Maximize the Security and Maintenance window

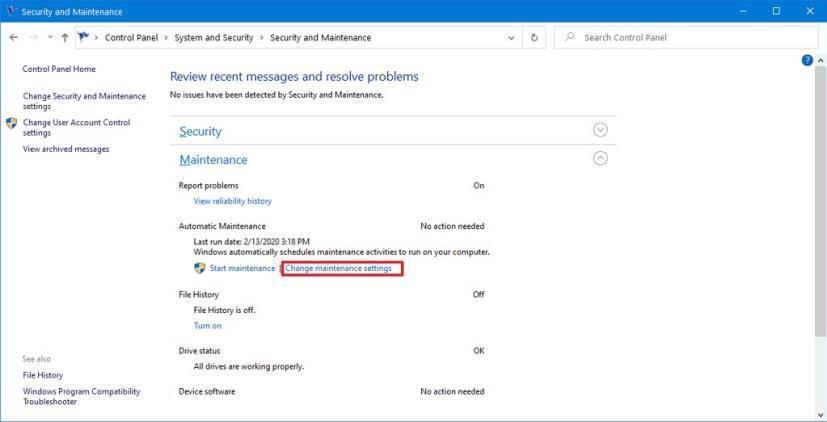(776, 11)
